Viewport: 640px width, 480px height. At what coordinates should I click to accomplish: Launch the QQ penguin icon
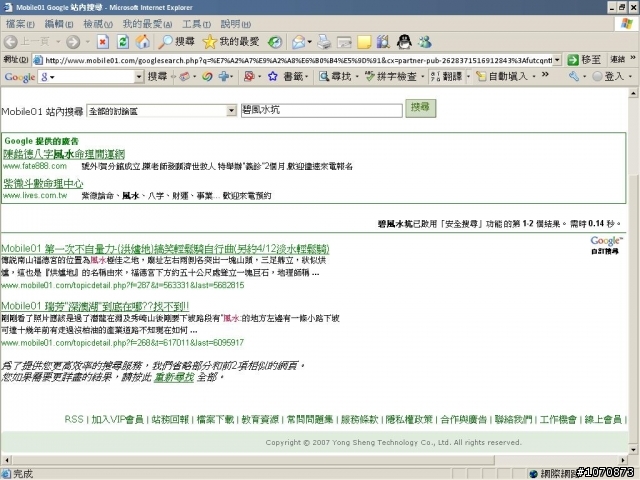pyautogui.click(x=404, y=42)
